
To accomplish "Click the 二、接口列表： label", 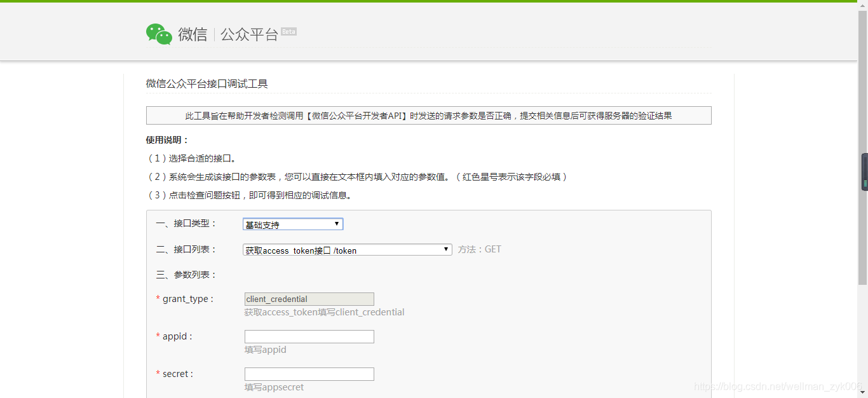I will click(186, 249).
